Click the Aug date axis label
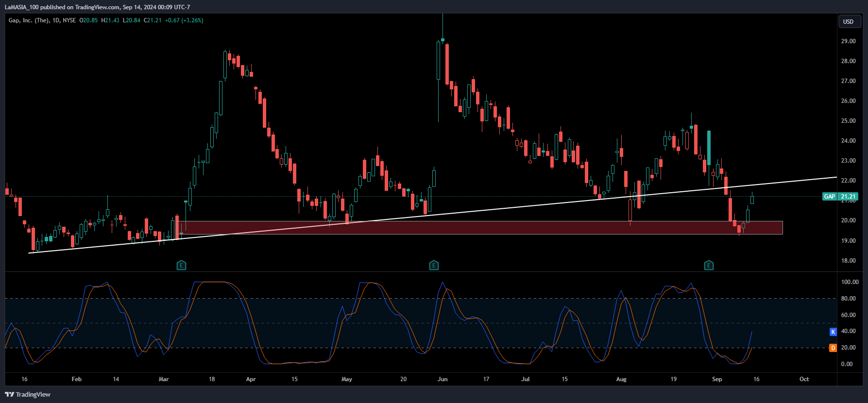Screen dimensions: 868x403 (x=621, y=379)
